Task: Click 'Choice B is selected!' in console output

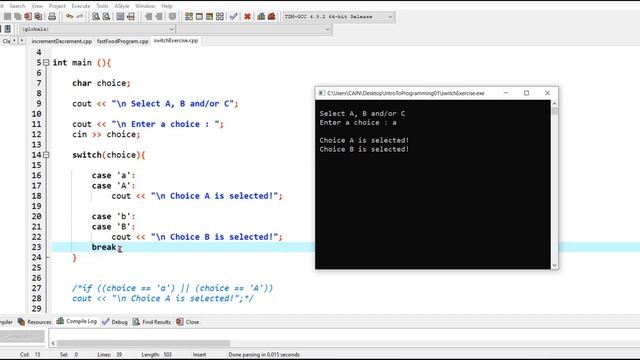Action: [x=364, y=149]
